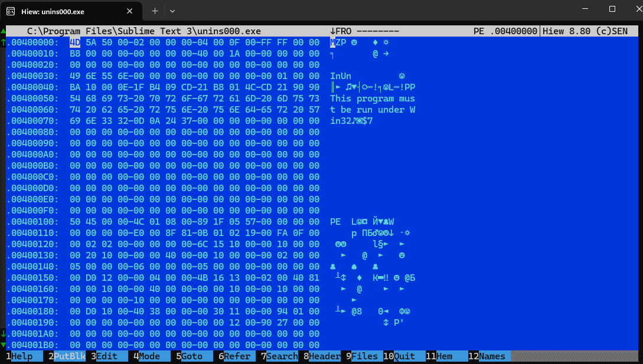Click 8 Header function key
643x364 pixels.
pos(322,356)
